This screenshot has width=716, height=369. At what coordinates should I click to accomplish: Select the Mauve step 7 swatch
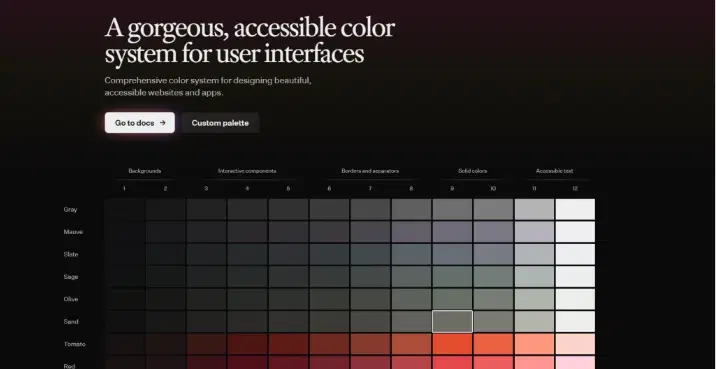coord(370,232)
